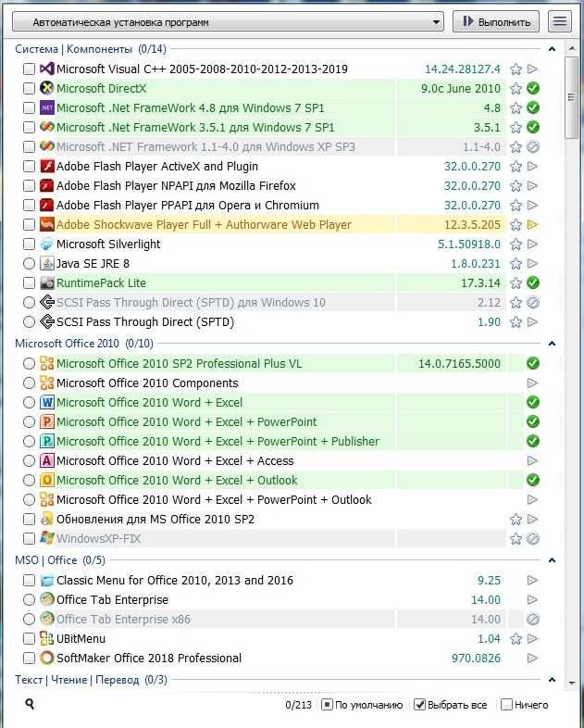This screenshot has height=728, width=584.
Task: Click star icon next to Adobe Shockwave Player
Action: click(x=516, y=225)
